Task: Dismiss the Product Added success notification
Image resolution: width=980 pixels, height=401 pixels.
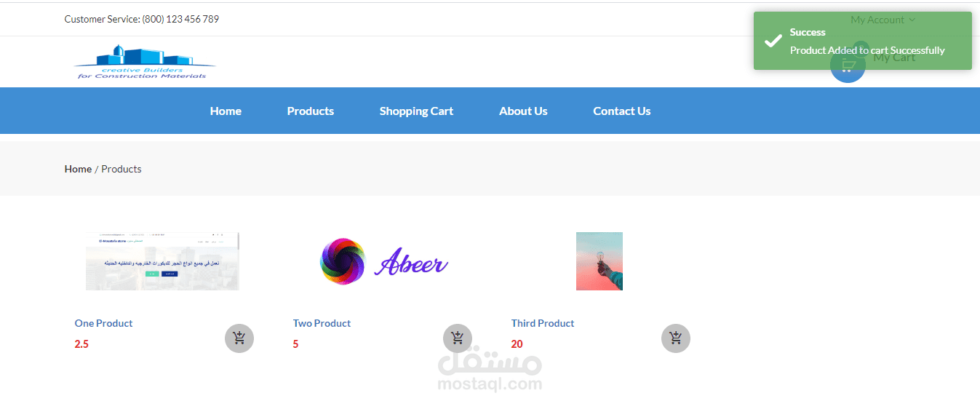Action: click(x=863, y=41)
